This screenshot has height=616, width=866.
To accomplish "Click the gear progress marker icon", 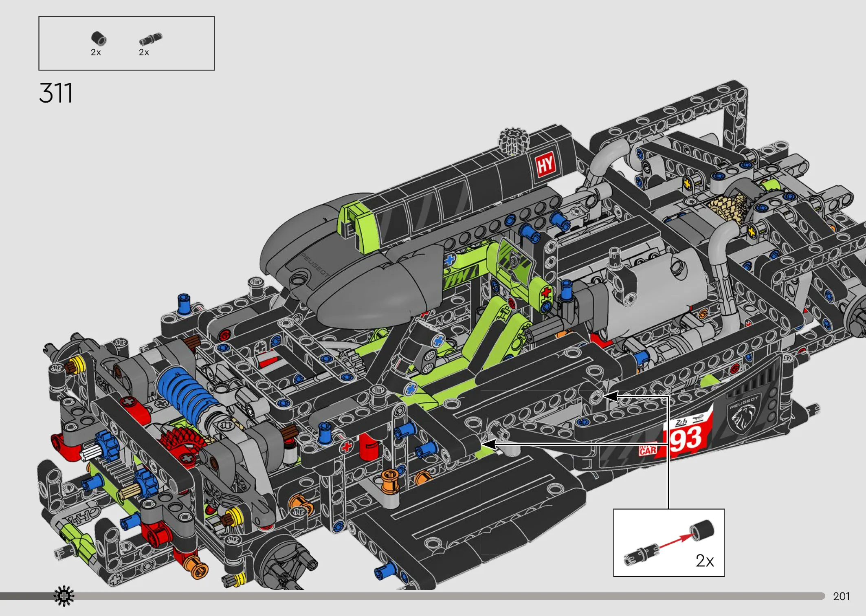I will pos(64,596).
